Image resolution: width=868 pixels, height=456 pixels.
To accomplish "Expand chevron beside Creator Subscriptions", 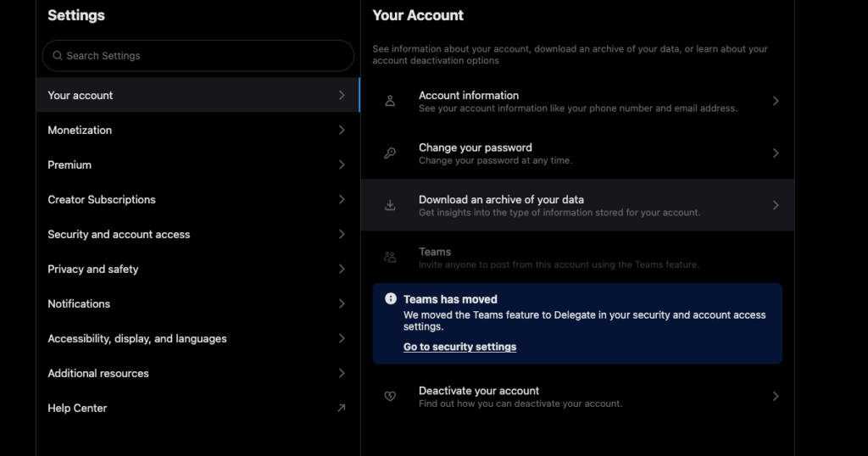I will tap(342, 200).
